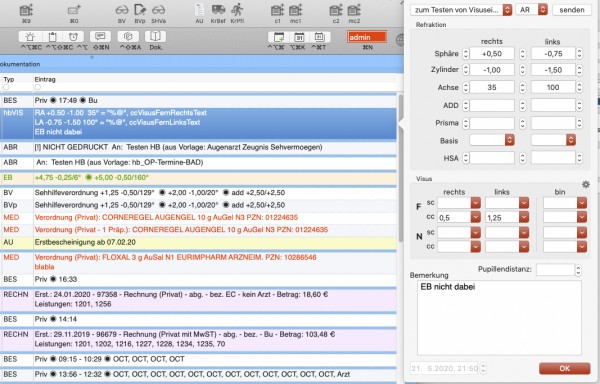The width and height of the screenshot is (600, 384).
Task: Select the EB row '+4,75 -0,25/6°'
Action: [x=199, y=178]
